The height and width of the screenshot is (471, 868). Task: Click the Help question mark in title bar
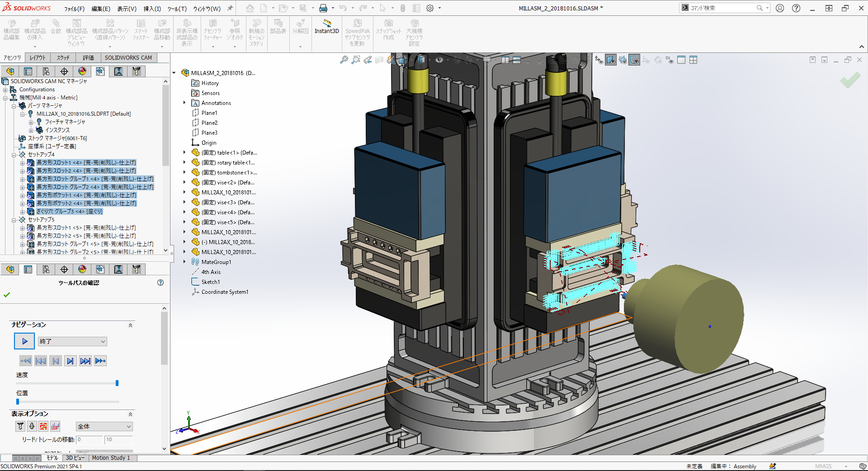(796, 8)
